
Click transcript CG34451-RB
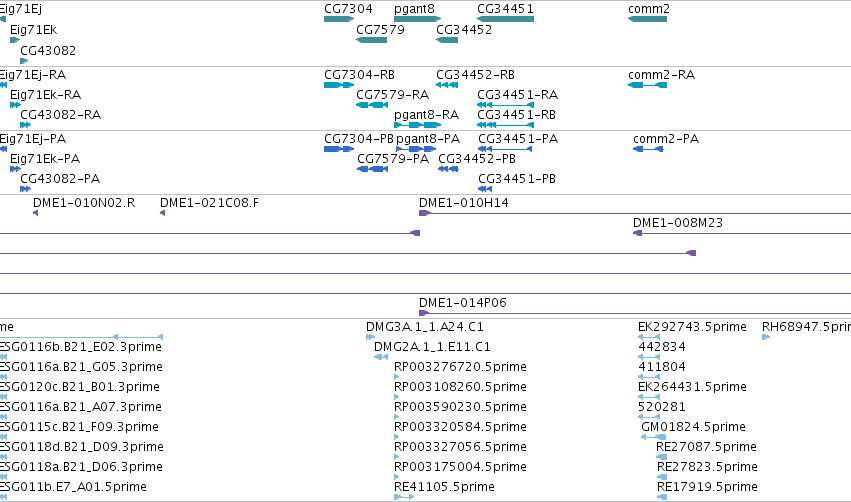(516, 115)
